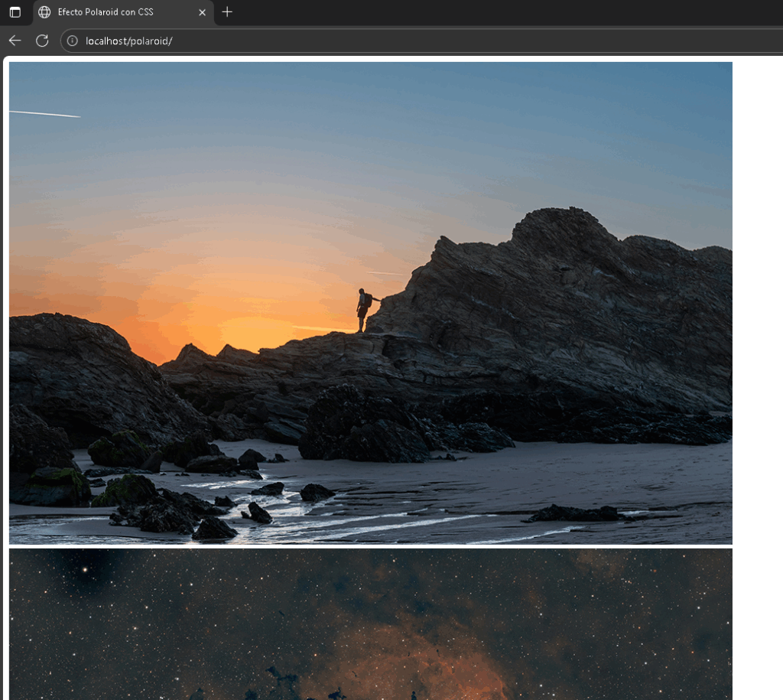
Task: Go back with the back arrow
Action: [15, 41]
